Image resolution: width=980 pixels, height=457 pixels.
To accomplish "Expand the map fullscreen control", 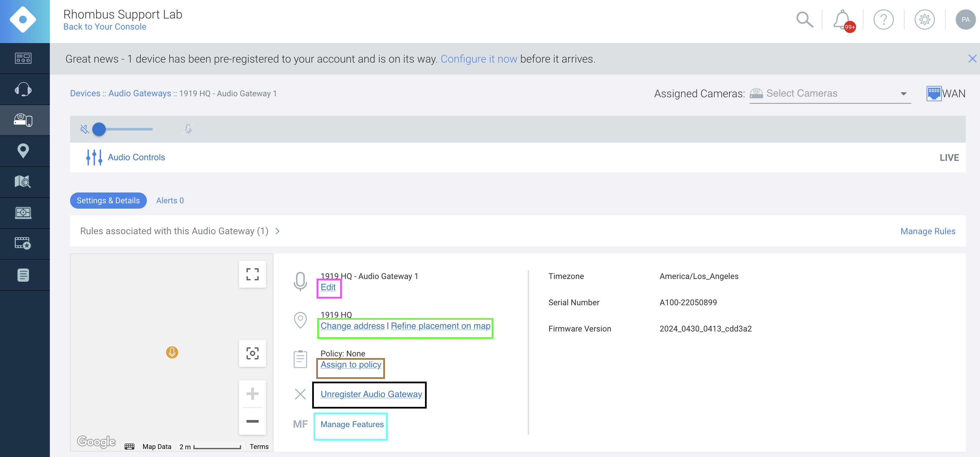I will tap(252, 274).
